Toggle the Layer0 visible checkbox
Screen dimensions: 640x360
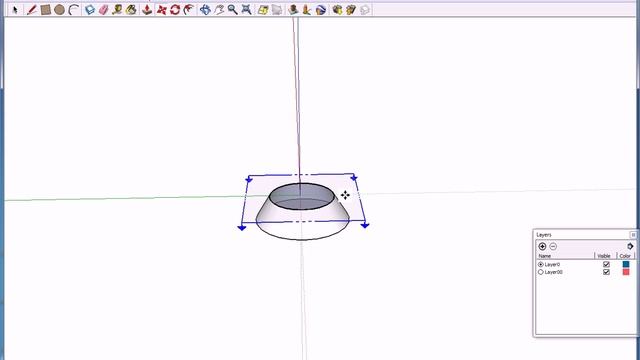[x=606, y=264]
